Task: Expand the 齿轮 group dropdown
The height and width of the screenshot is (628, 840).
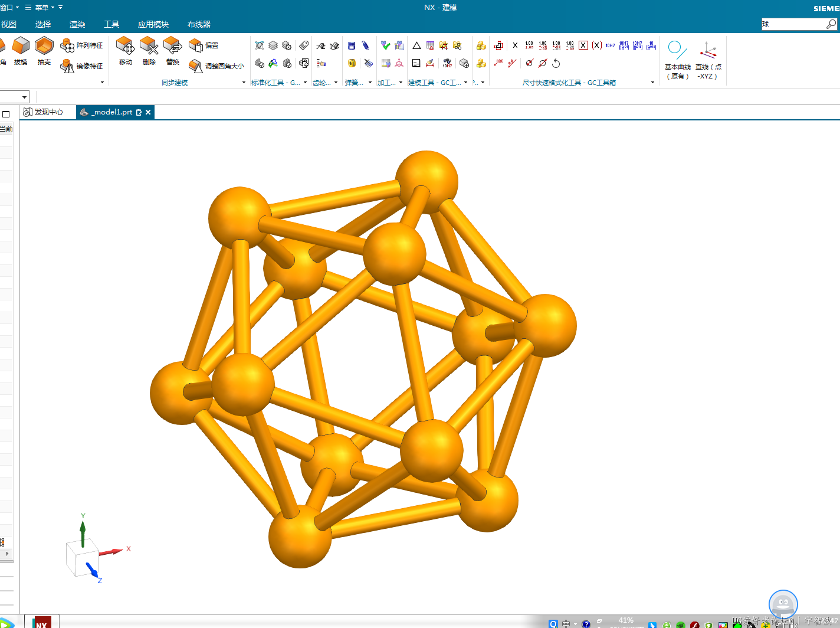Action: (x=336, y=83)
